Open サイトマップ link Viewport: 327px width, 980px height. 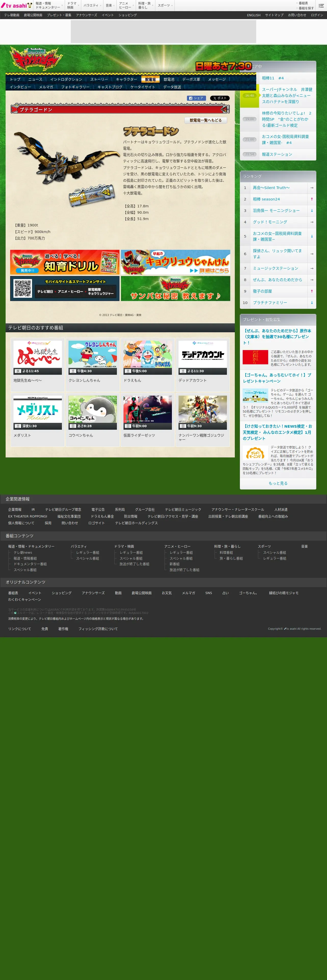pos(274,15)
